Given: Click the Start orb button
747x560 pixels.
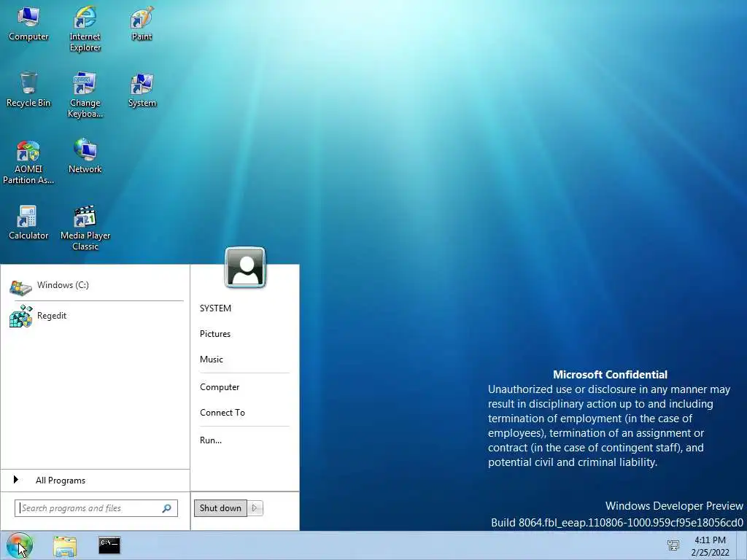Looking at the screenshot, I should (x=19, y=545).
